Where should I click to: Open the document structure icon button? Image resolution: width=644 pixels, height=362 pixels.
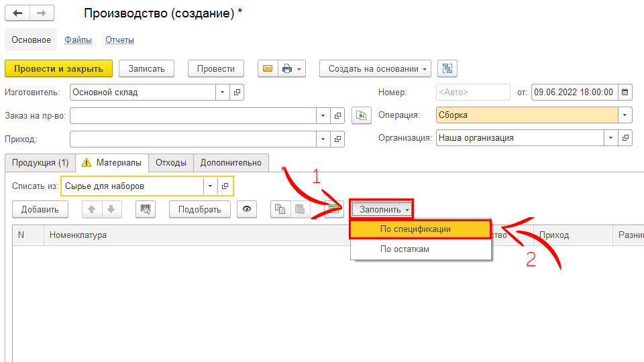[x=447, y=68]
